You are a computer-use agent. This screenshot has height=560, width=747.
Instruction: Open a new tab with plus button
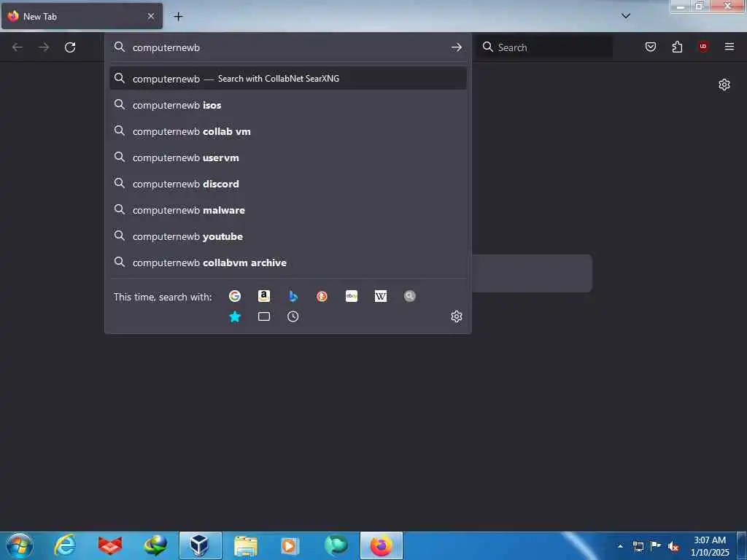tap(178, 17)
